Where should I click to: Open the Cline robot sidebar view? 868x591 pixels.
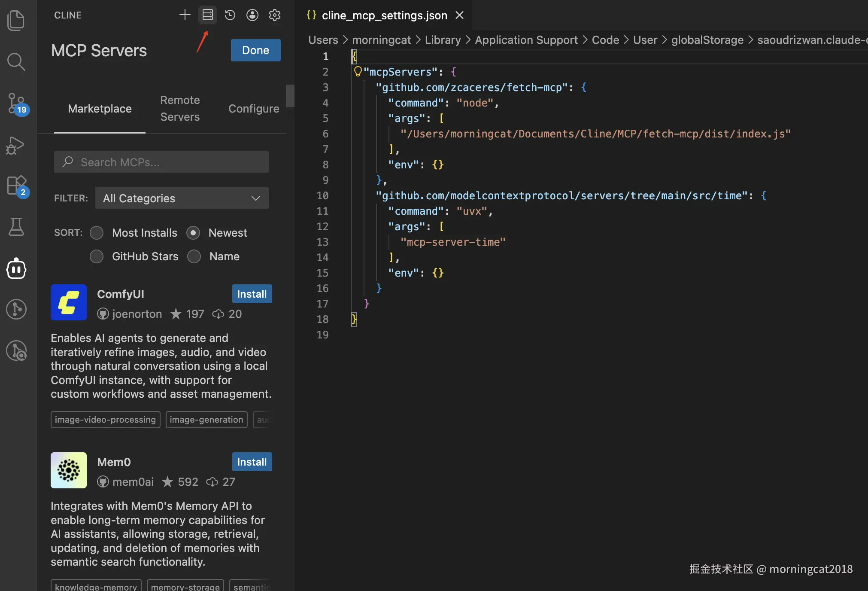tap(16, 268)
